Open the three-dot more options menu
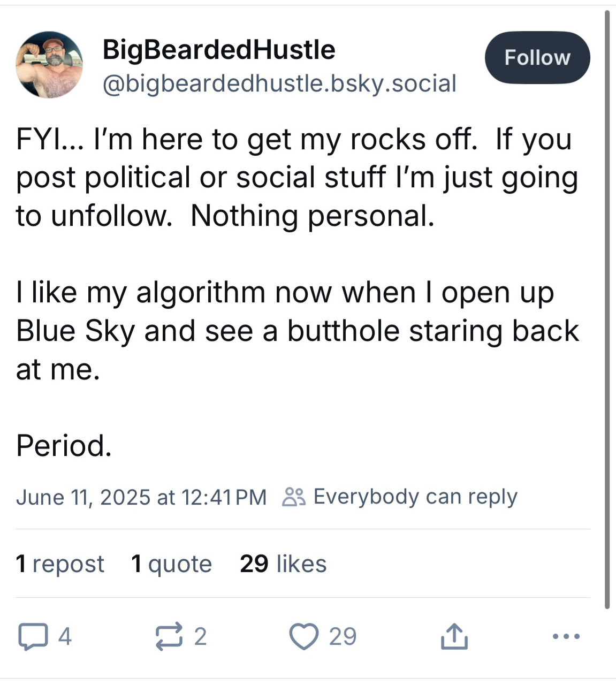This screenshot has width=616, height=685. coord(566,636)
